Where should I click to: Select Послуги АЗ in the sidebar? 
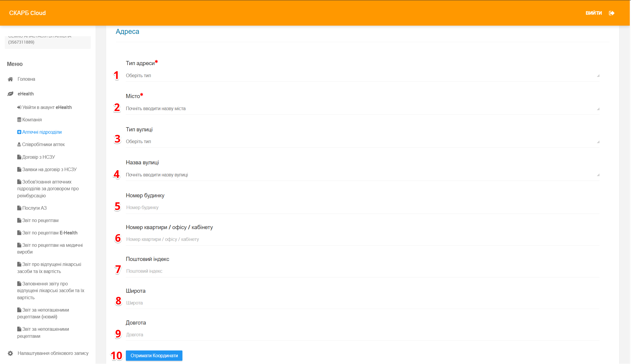(x=34, y=208)
